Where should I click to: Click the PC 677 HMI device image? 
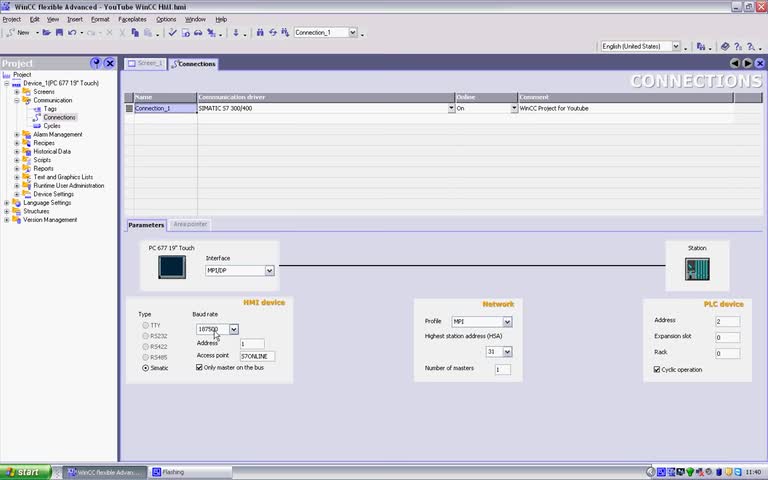[x=172, y=267]
